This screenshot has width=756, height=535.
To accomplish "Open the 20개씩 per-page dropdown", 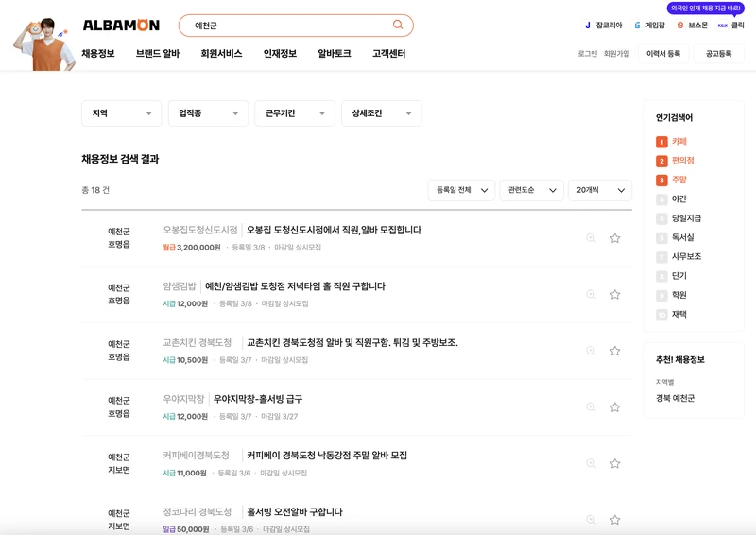I will [600, 190].
